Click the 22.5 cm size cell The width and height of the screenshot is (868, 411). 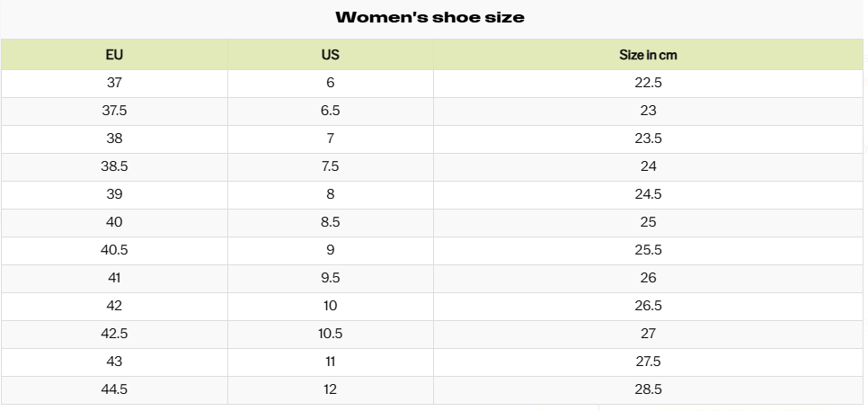[648, 83]
